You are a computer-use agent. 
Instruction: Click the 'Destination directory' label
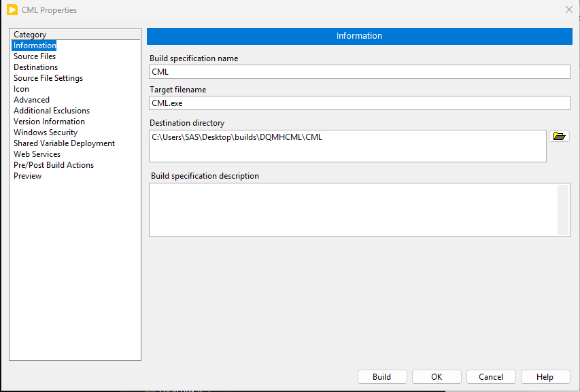click(x=187, y=123)
